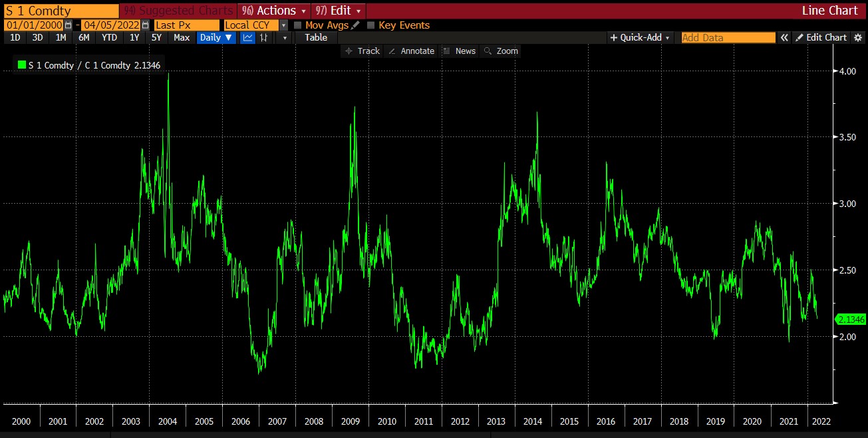Click the double-chevron collapse arrows

coord(785,38)
